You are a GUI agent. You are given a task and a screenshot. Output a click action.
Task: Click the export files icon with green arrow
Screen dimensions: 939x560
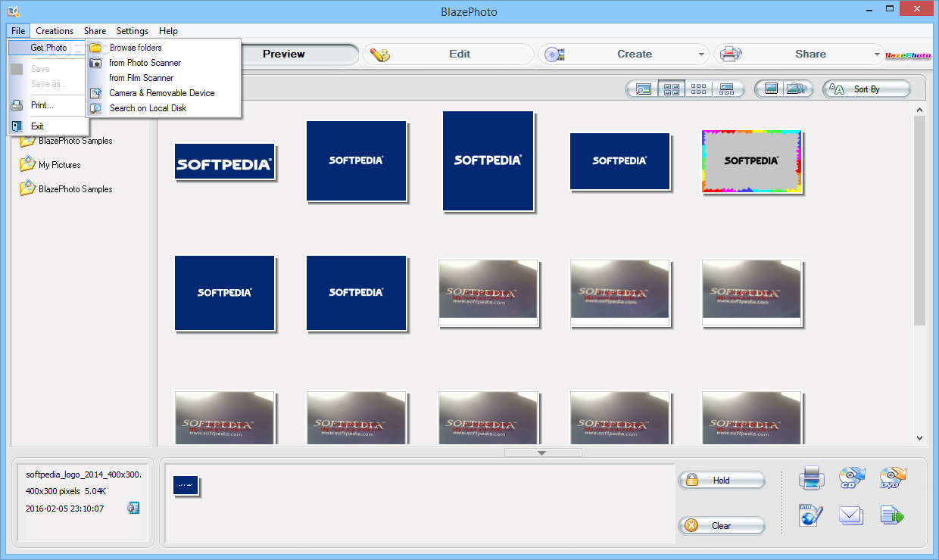point(893,516)
